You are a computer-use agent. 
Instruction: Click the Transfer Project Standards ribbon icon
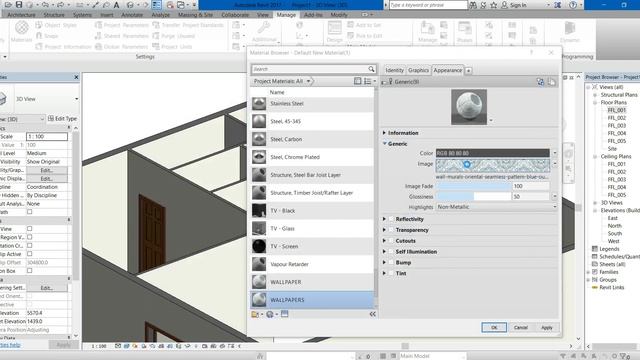[x=156, y=25]
